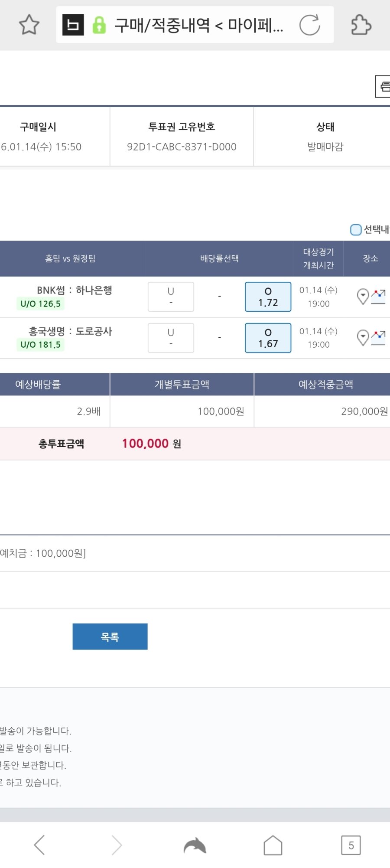Tap the dolphin browser menu icon
The height and width of the screenshot is (868, 390).
(195, 845)
